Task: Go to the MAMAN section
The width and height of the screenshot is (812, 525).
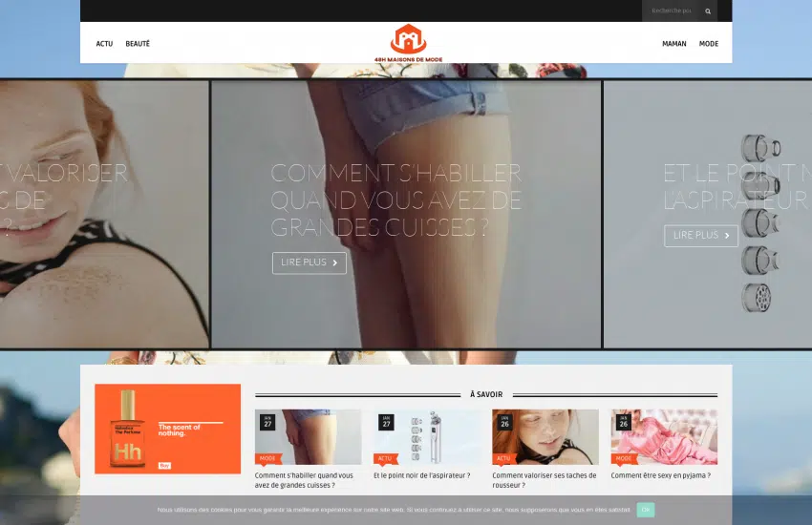Action: [673, 44]
